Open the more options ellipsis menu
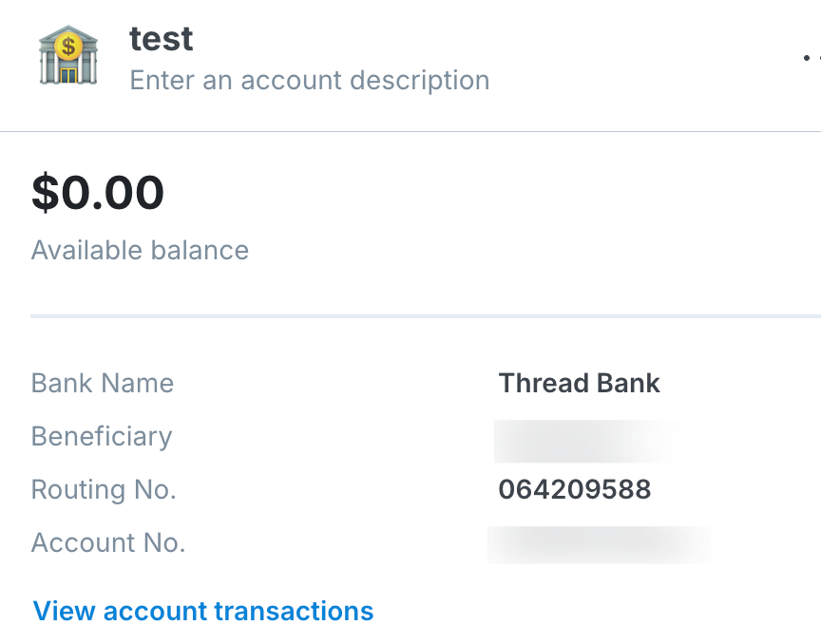The image size is (821, 644). point(811,57)
